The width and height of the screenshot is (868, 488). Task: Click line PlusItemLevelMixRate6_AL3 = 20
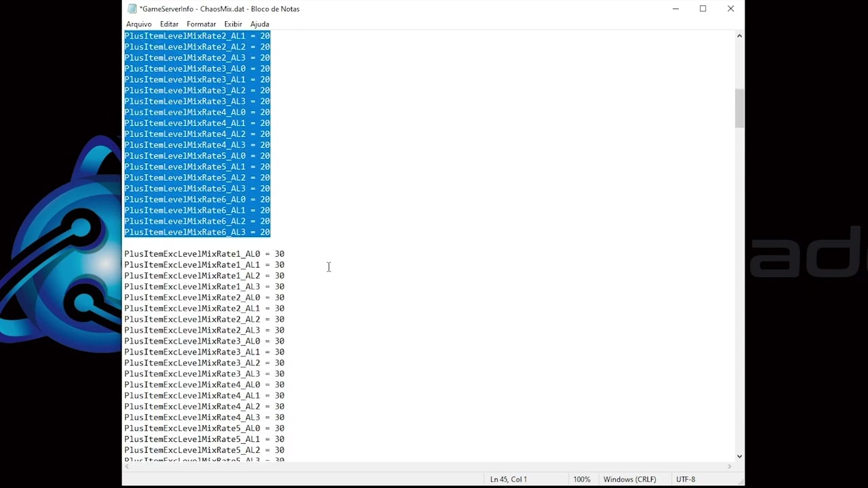(197, 232)
